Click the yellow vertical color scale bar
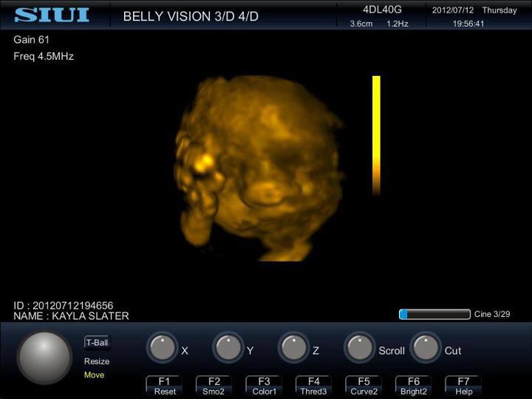This screenshot has width=532, height=399. pos(376,134)
